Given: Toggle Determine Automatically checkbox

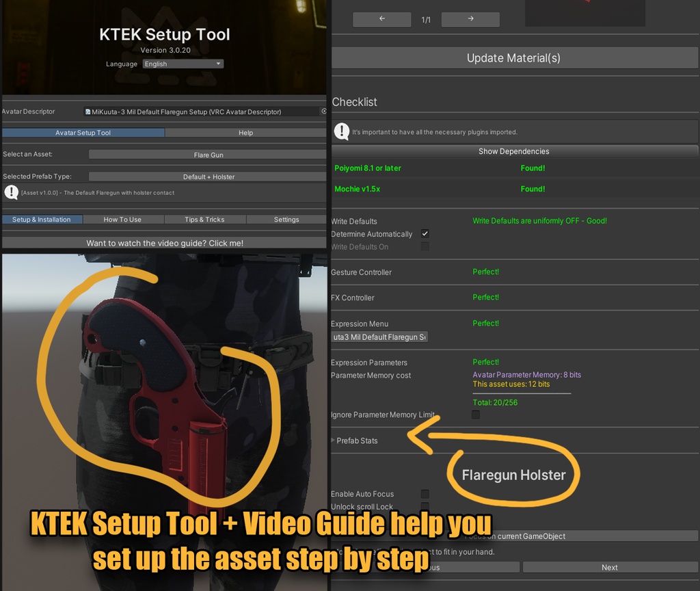Looking at the screenshot, I should [x=425, y=234].
